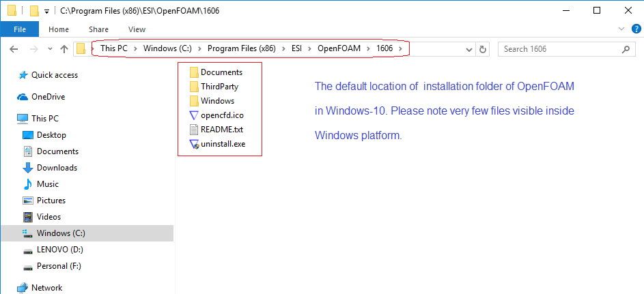Switch to the Share ribbon tab
644x294 pixels.
click(98, 29)
